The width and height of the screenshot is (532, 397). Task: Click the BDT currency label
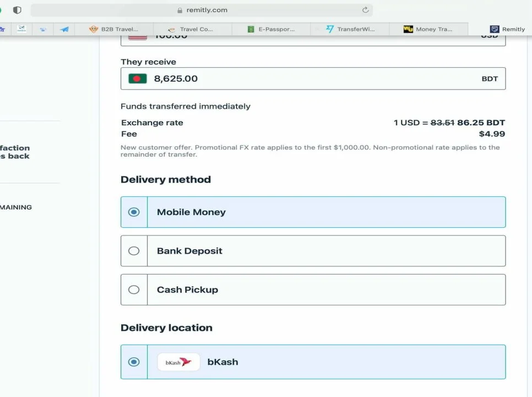click(490, 79)
